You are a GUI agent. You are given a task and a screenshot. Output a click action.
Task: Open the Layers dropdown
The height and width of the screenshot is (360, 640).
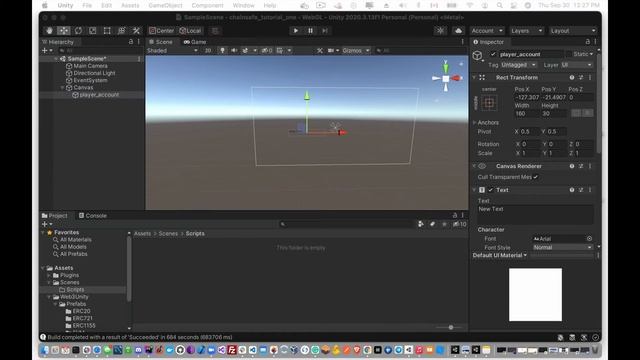[x=527, y=31]
